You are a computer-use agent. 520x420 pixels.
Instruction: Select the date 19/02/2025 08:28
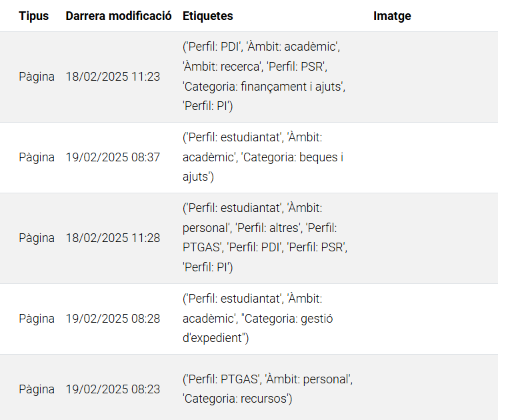pyautogui.click(x=113, y=319)
